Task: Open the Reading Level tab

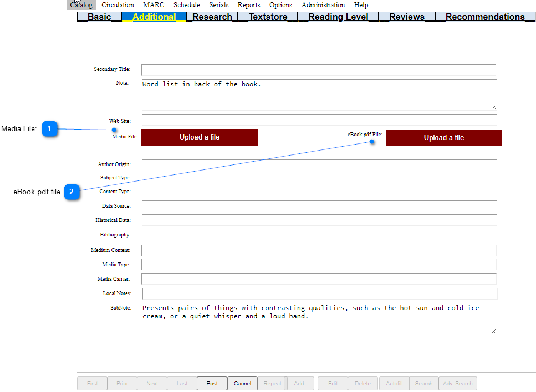Action: (338, 17)
